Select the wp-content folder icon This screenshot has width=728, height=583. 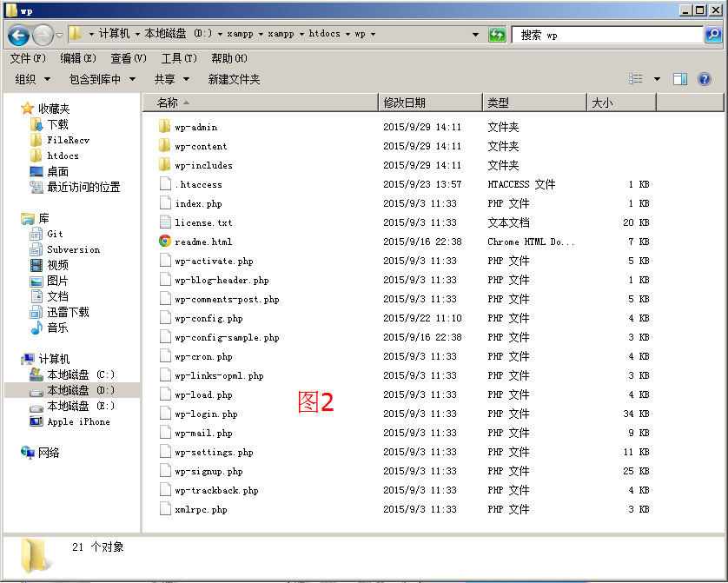(164, 145)
